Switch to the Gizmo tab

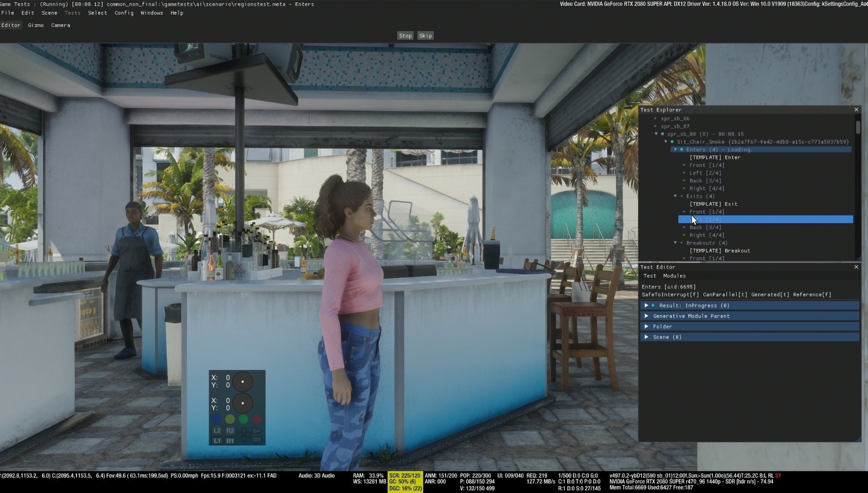point(36,25)
